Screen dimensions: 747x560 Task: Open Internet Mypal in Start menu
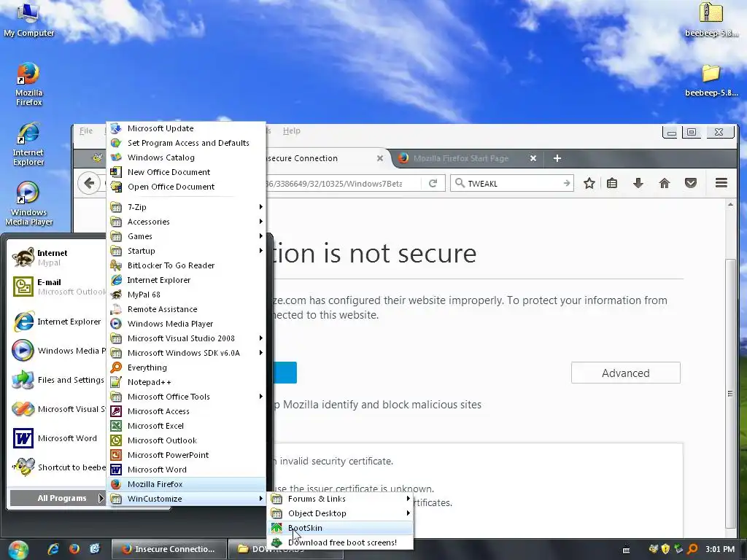[57, 257]
